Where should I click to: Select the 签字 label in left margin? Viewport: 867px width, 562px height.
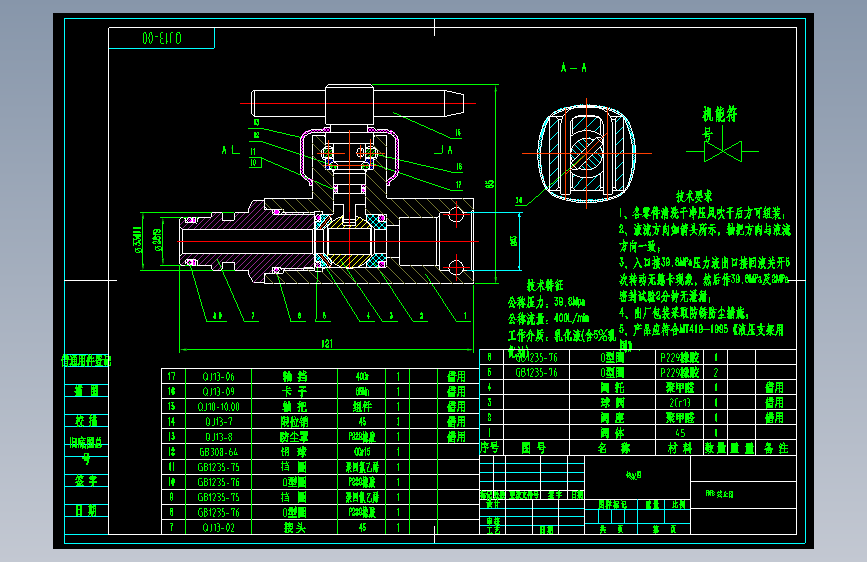[87, 481]
